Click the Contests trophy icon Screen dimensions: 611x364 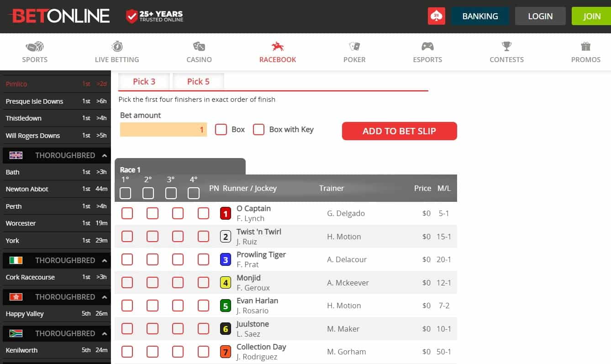506,46
